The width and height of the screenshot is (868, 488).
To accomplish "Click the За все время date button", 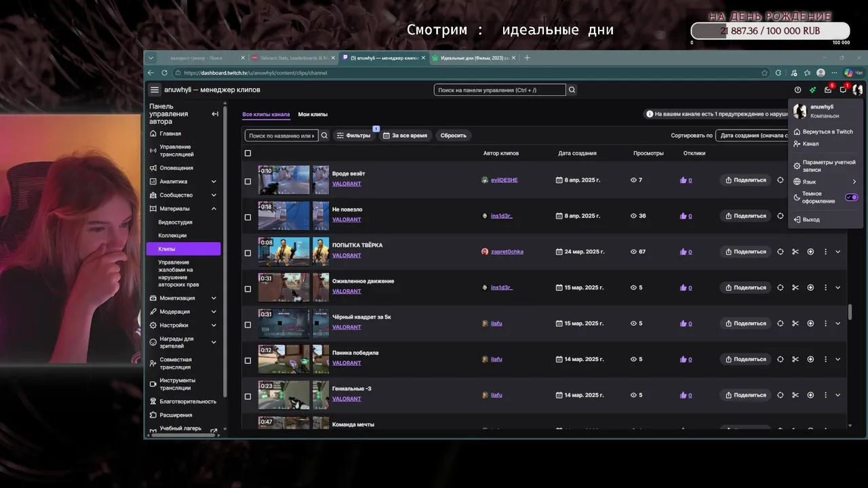I will point(406,136).
